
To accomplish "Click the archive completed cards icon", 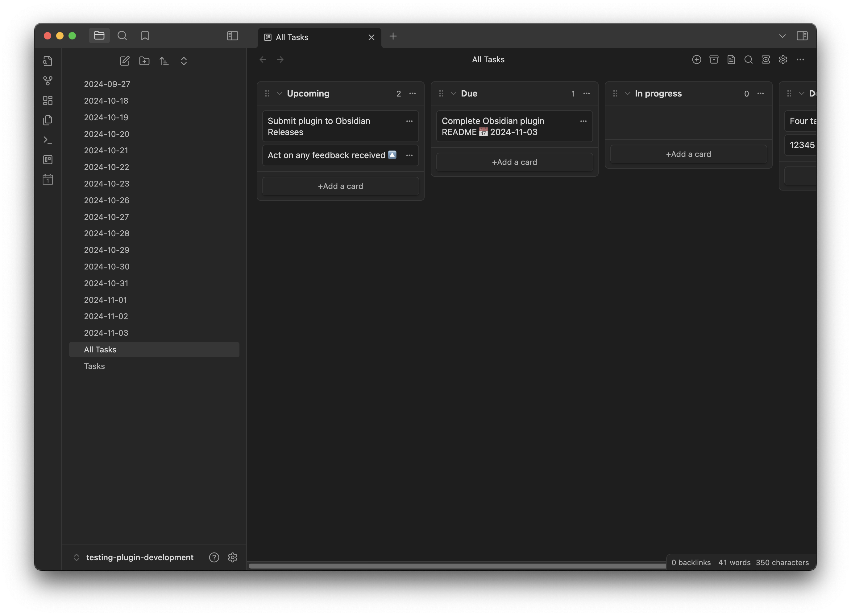I will tap(714, 60).
